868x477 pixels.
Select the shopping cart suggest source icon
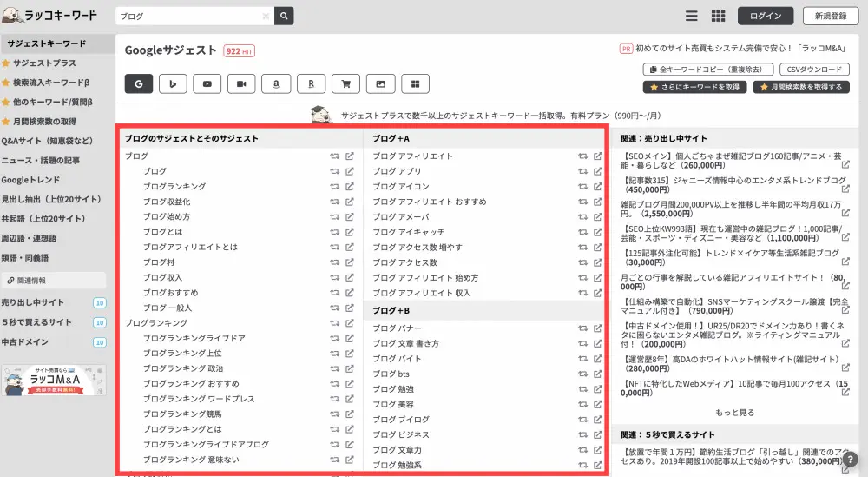click(346, 83)
